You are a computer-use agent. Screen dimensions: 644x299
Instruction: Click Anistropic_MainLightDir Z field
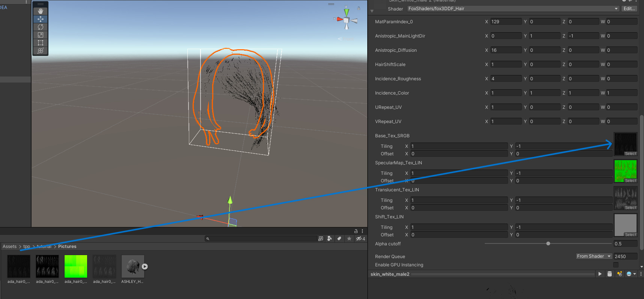pos(583,36)
